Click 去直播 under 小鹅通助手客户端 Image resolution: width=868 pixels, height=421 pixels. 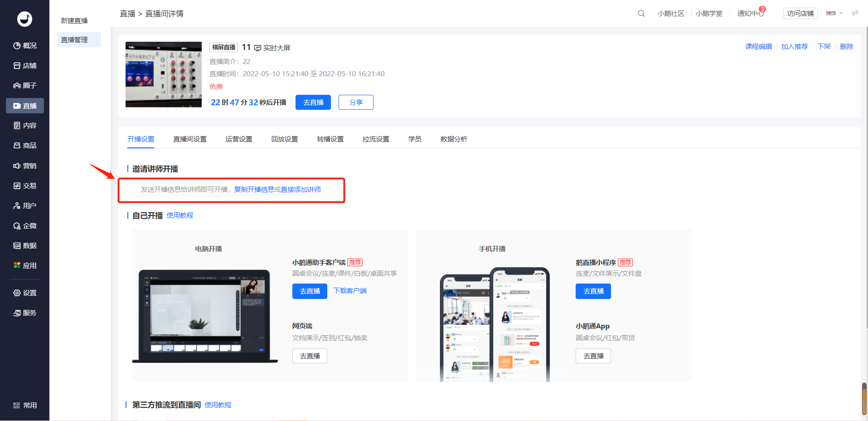[x=310, y=291]
